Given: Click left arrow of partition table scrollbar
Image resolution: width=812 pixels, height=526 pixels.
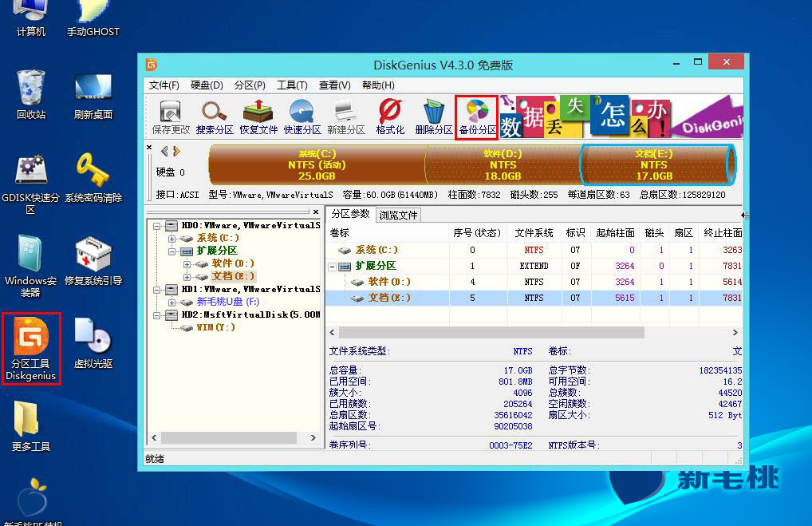Looking at the screenshot, I should (x=333, y=332).
